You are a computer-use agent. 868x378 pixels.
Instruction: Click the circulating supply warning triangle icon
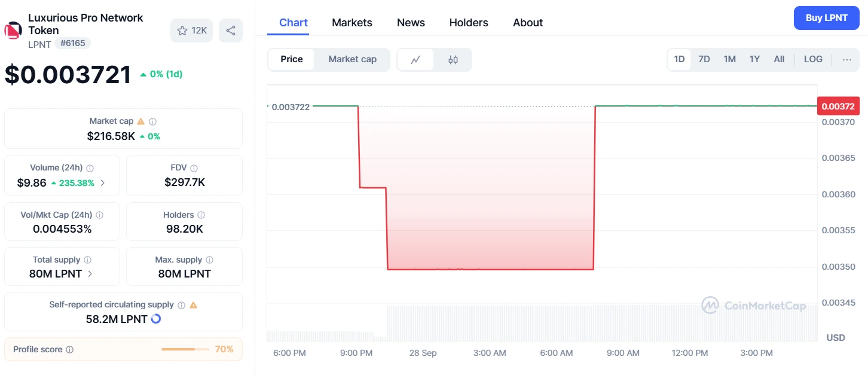pos(193,305)
